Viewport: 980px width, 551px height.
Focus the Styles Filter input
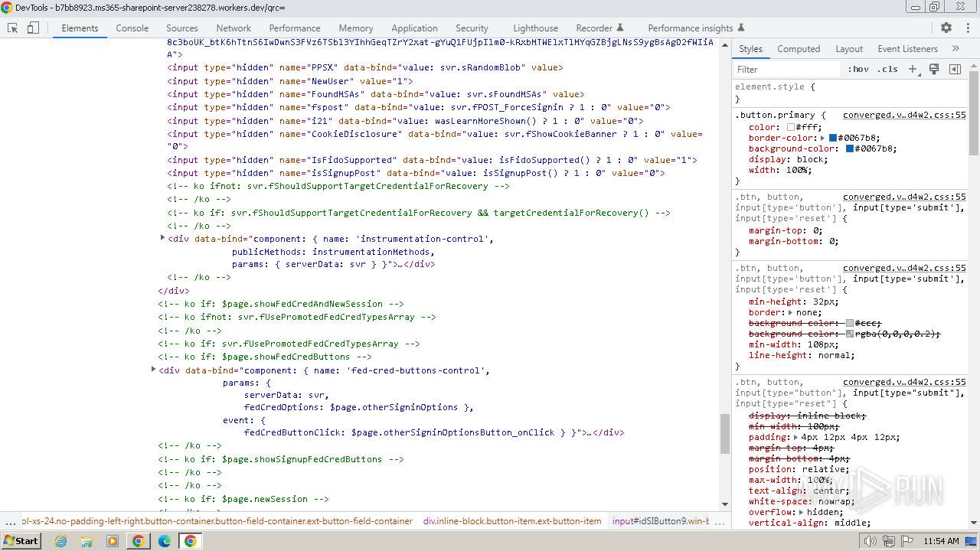(x=787, y=69)
